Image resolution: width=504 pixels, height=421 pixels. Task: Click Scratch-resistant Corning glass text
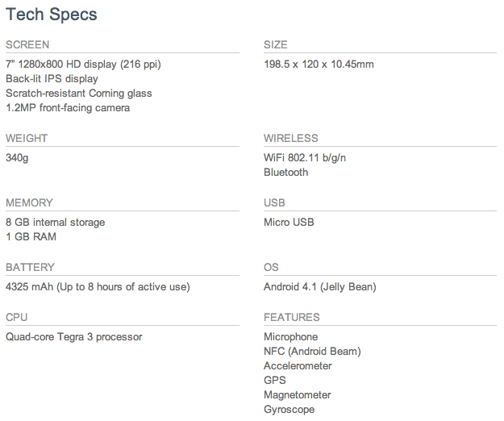pyautogui.click(x=79, y=94)
